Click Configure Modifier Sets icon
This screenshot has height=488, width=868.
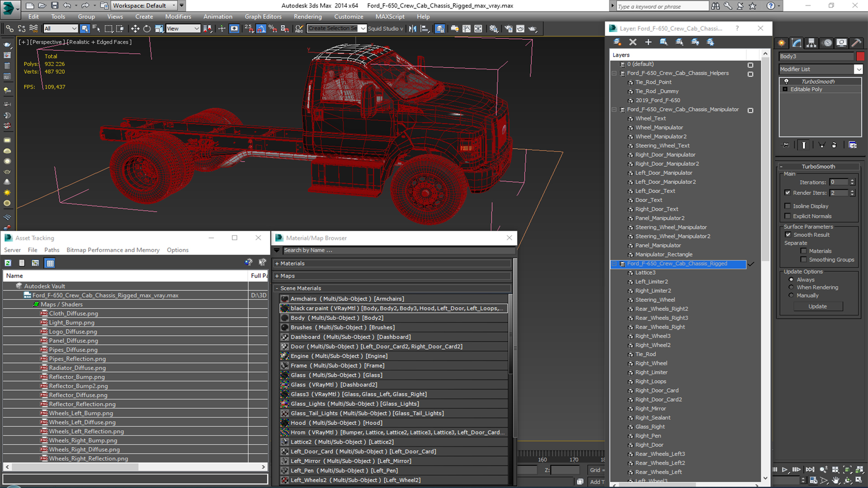(x=853, y=145)
